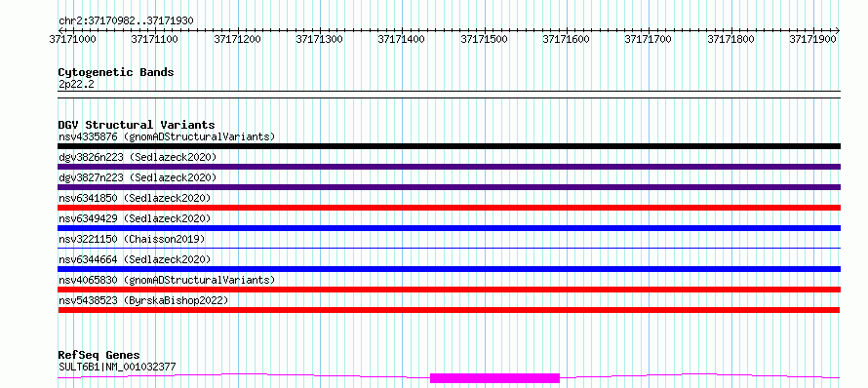The height and width of the screenshot is (388, 868).
Task: Click ruler position 37171900
Action: click(812, 40)
